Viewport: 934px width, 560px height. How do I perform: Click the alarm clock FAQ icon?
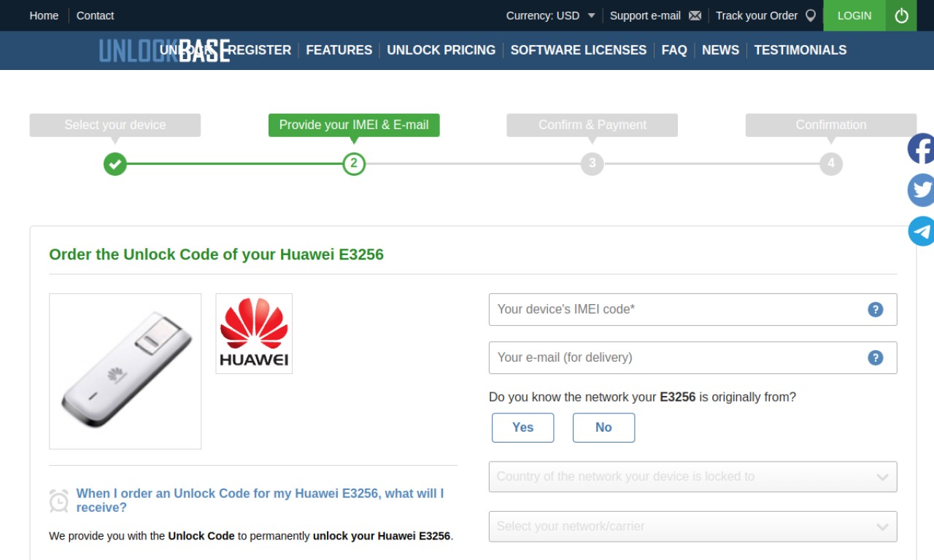coord(59,501)
